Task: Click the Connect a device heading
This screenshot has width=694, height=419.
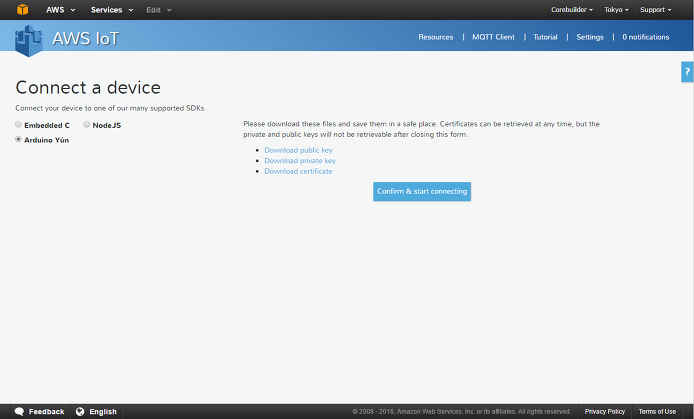Action: tap(88, 88)
